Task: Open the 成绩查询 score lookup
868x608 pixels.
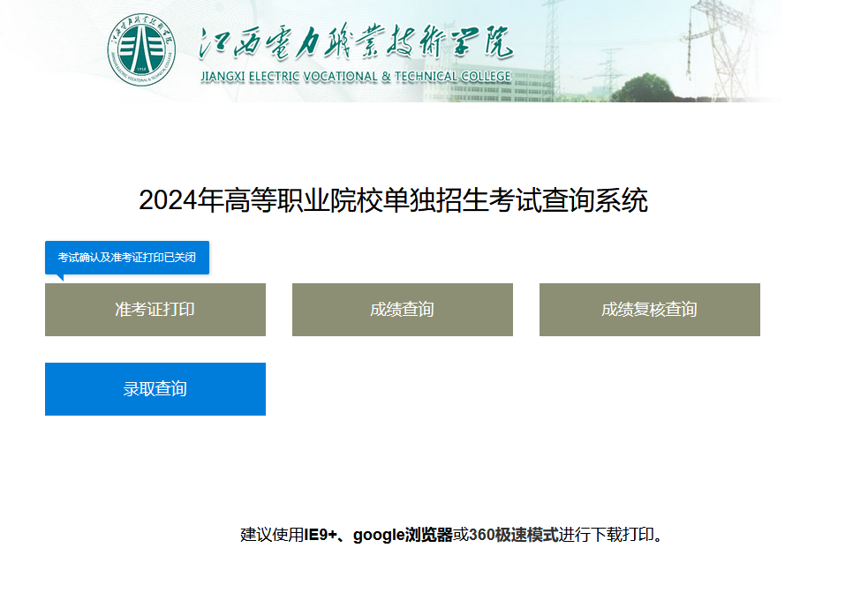Action: [403, 309]
